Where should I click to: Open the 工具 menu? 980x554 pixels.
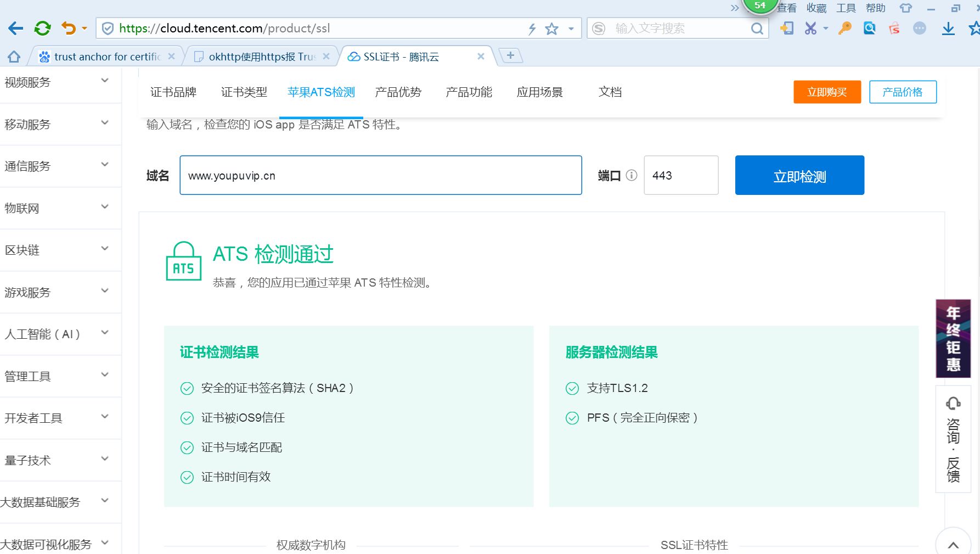(x=846, y=8)
